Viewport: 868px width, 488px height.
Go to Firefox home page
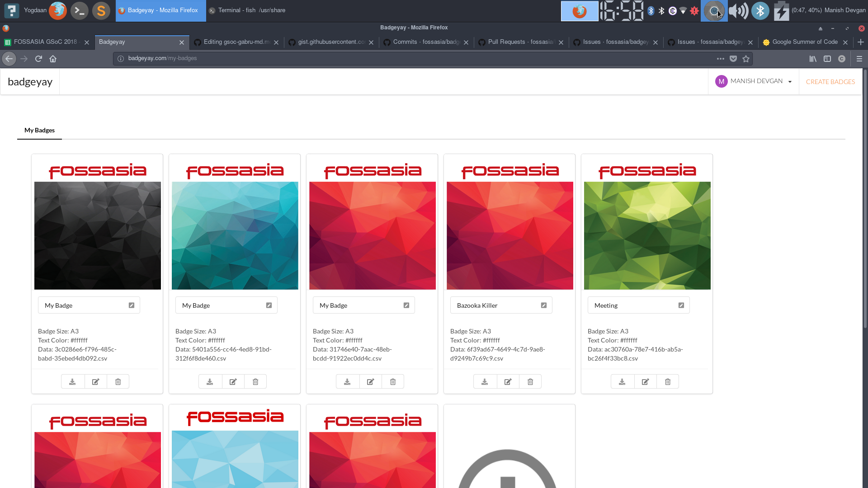tap(53, 59)
